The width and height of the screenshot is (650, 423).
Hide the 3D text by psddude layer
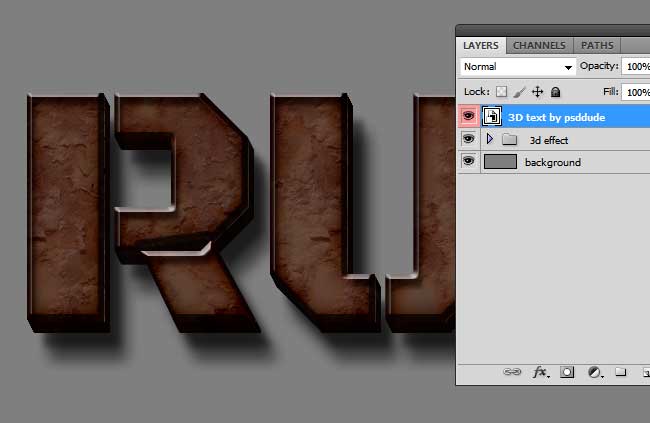click(x=468, y=117)
